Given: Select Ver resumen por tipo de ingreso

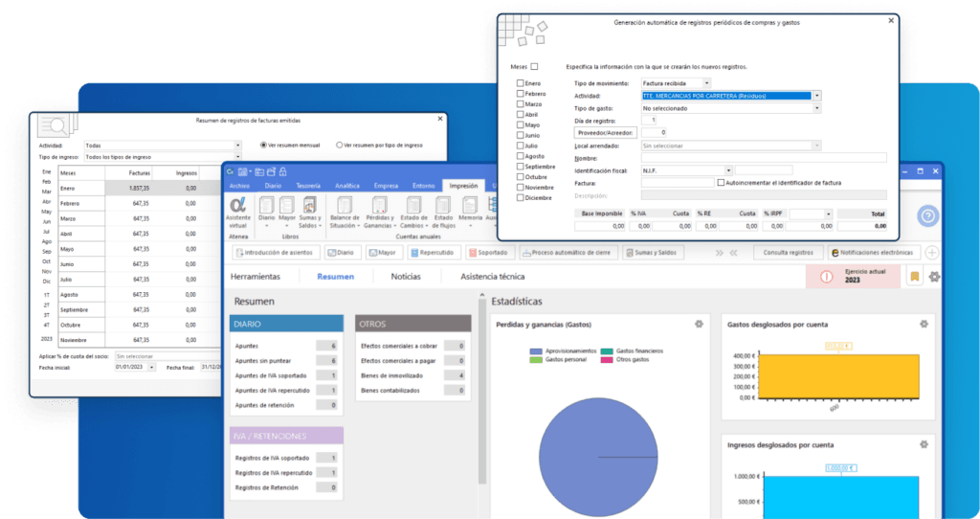Looking at the screenshot, I should click(x=340, y=145).
